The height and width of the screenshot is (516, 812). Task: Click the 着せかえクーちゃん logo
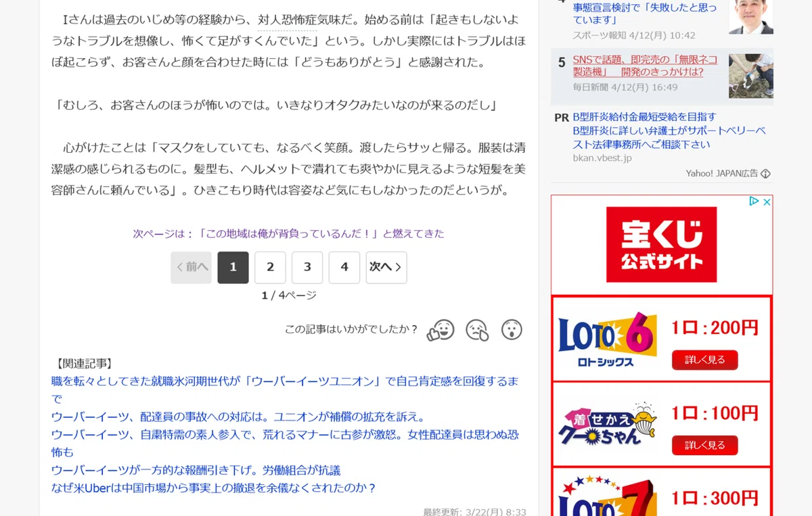point(608,425)
